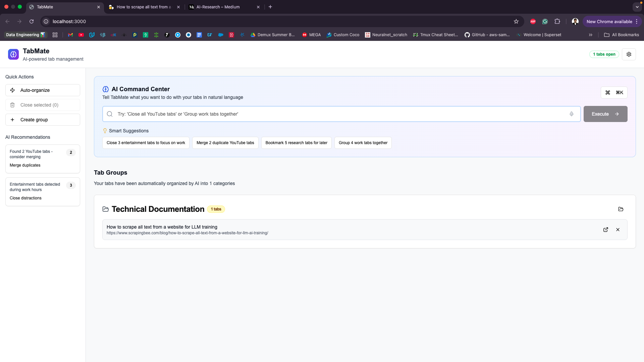Close the scraping tab with X icon
644x362 pixels.
click(x=618, y=230)
